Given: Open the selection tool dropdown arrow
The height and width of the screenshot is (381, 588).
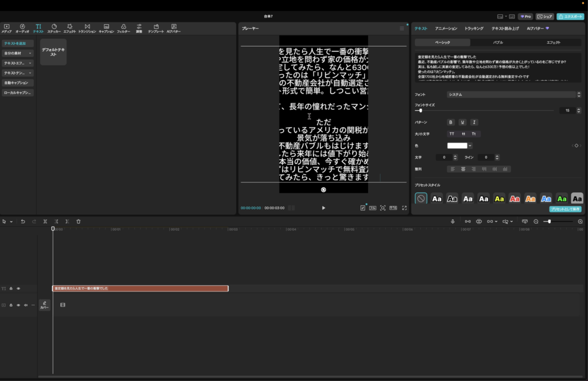Looking at the screenshot, I should [11, 222].
